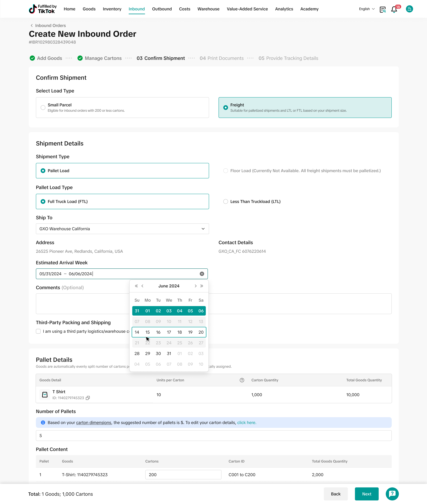Viewport: 427px width, 504px height.
Task: Click Carton Quantity help question icon
Action: click(242, 380)
